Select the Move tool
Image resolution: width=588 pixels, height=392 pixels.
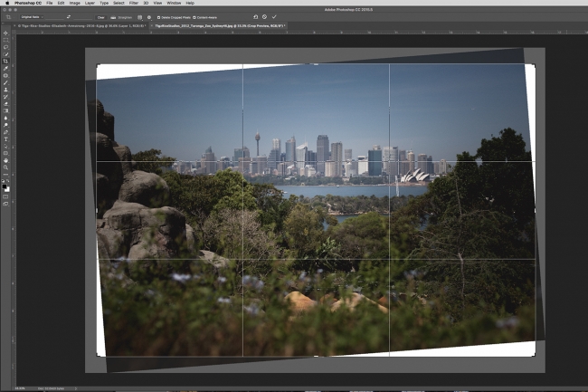tap(5, 33)
